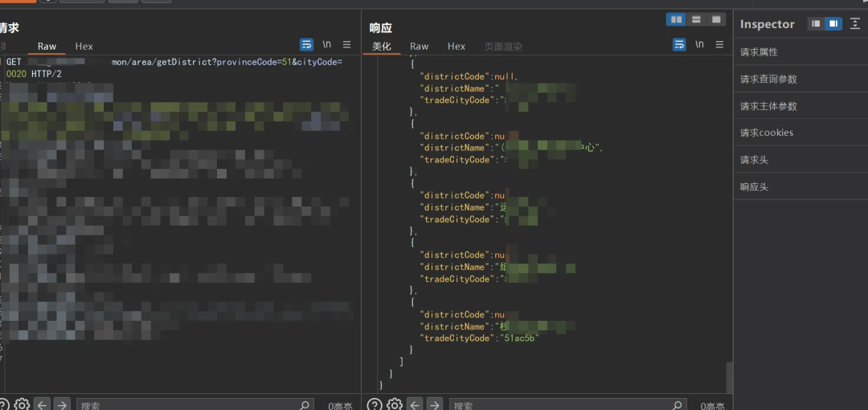Image resolution: width=868 pixels, height=410 pixels.
Task: Go to next search match in response
Action: (435, 405)
